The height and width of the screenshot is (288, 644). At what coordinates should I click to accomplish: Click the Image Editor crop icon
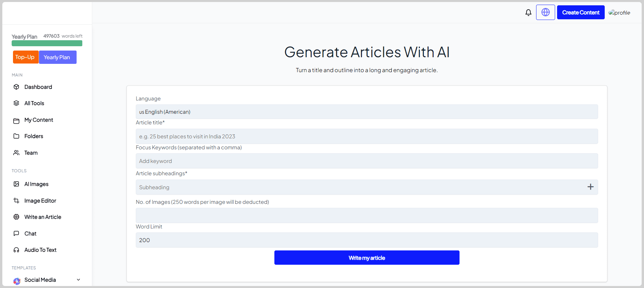tap(16, 201)
